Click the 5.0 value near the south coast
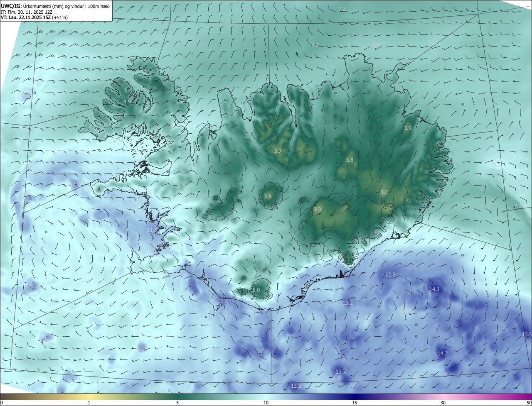The width and height of the screenshot is (532, 406). coord(256,290)
